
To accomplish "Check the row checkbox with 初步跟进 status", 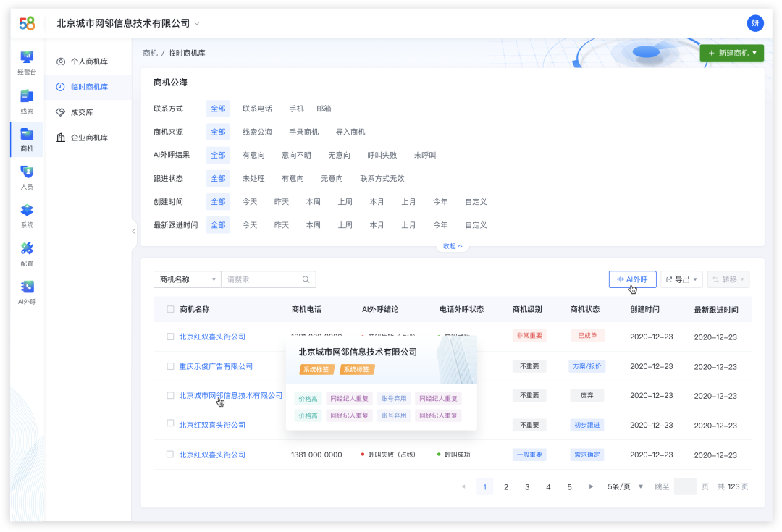I will (170, 423).
